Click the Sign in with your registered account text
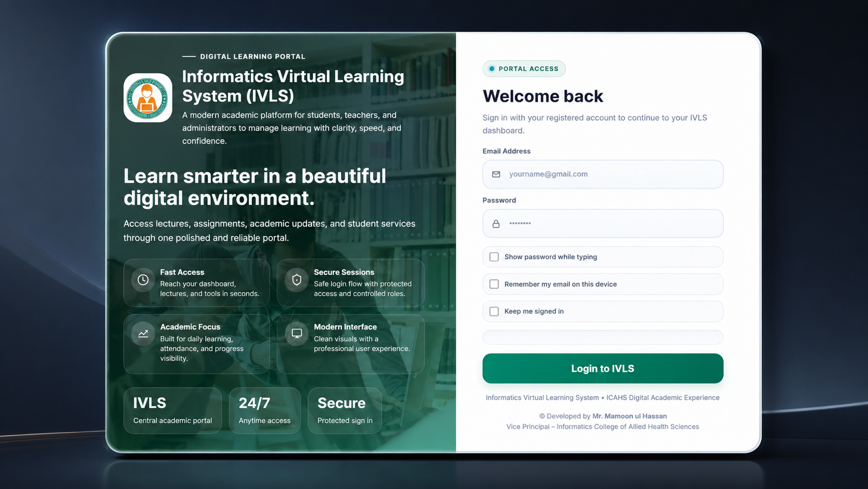 point(594,124)
